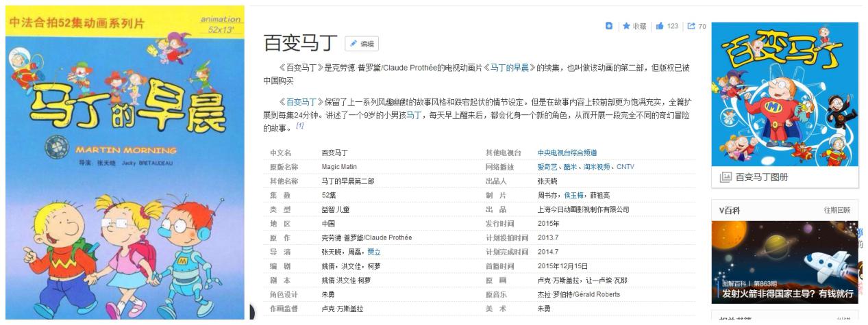Click the 上海今日动画影视制作有限公司 value
This screenshot has width=868, height=325.
point(583,209)
